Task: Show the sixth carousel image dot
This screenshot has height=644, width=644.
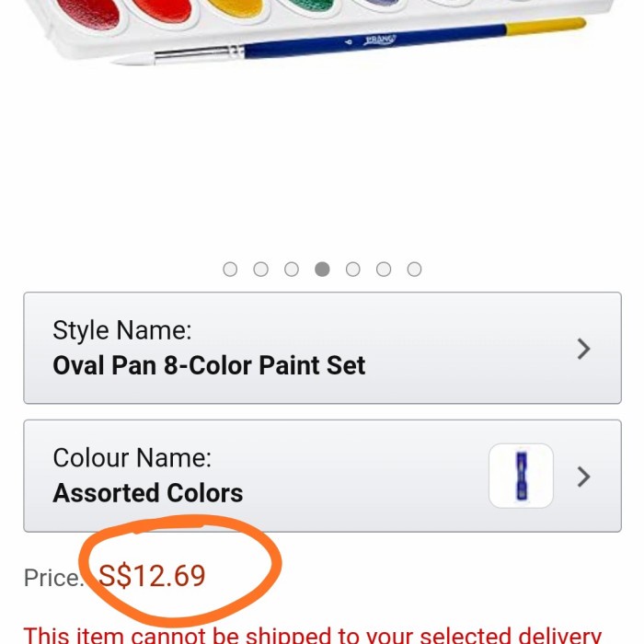Action: click(384, 270)
